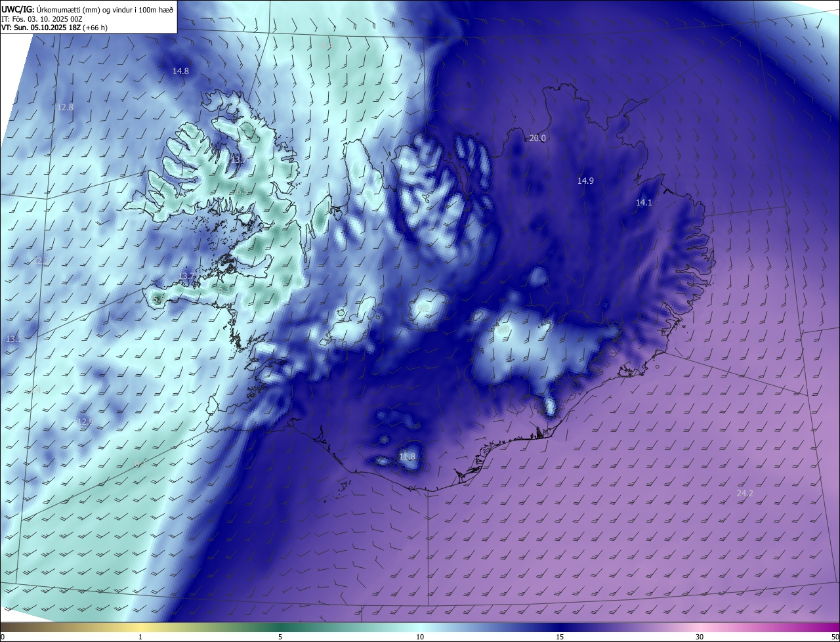Click the 12.2 value label

41,261
